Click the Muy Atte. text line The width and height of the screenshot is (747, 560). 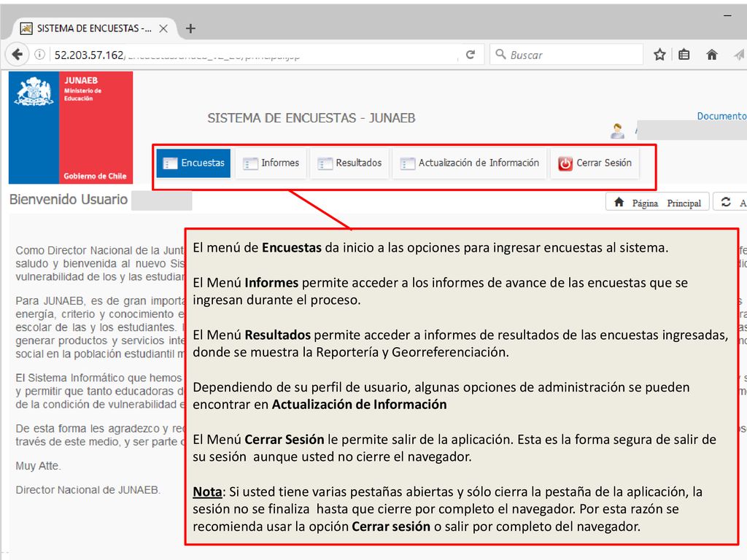[x=38, y=466]
